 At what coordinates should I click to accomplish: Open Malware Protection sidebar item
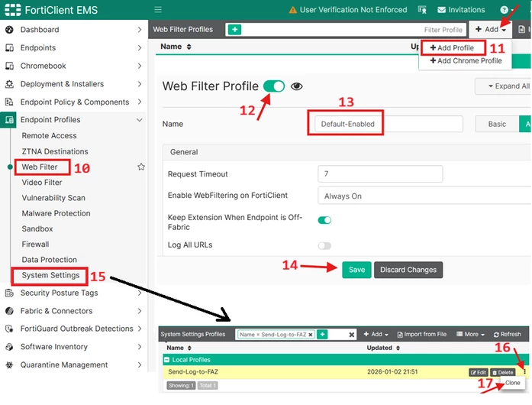click(x=56, y=213)
